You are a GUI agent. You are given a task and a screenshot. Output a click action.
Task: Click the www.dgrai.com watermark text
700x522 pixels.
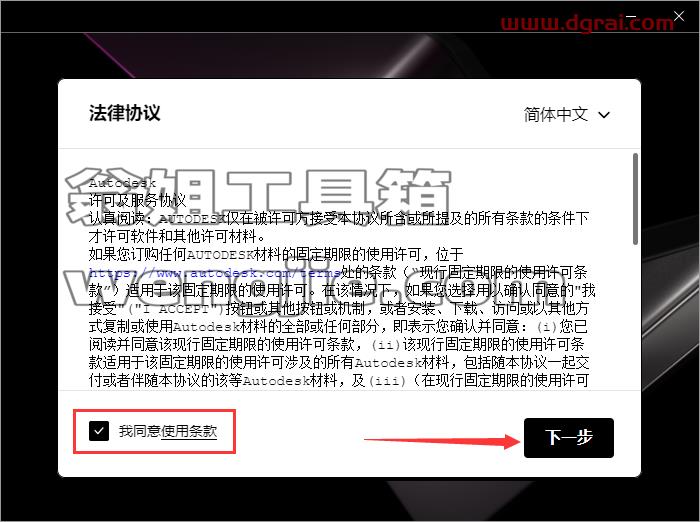tap(588, 22)
